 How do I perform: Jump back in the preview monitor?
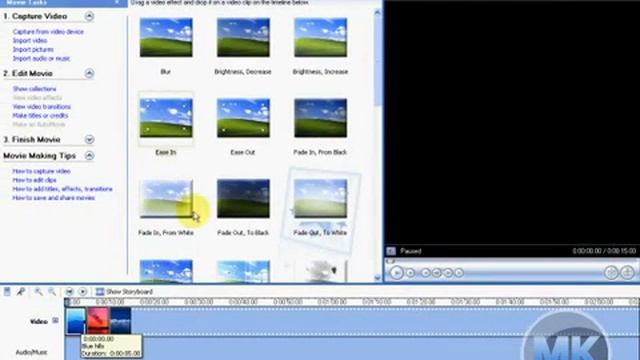pos(425,273)
